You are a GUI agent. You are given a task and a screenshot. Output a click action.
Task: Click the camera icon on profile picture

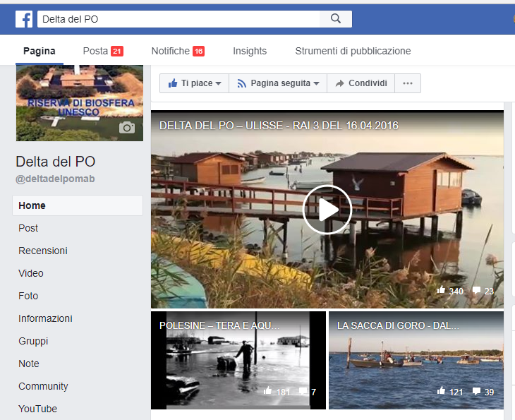[x=127, y=127]
